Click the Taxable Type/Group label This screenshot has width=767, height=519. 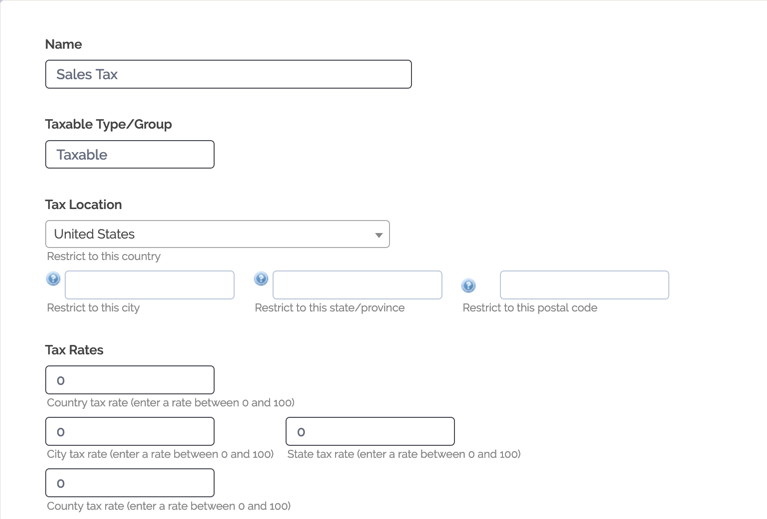click(109, 124)
